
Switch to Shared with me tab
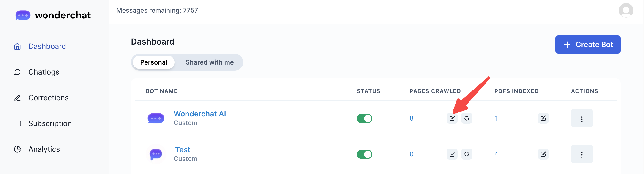click(x=209, y=62)
